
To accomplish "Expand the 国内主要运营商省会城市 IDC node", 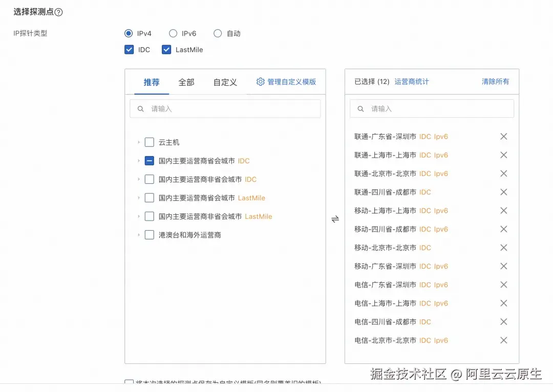I will [x=137, y=160].
